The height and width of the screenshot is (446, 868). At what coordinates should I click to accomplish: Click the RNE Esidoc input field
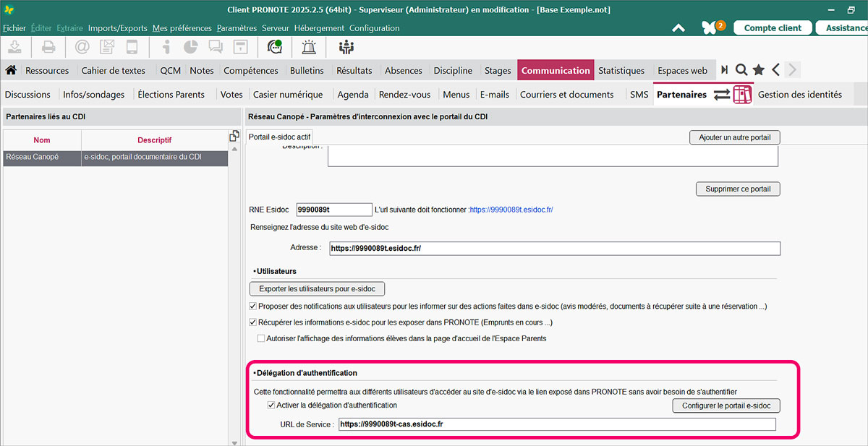pyautogui.click(x=334, y=210)
